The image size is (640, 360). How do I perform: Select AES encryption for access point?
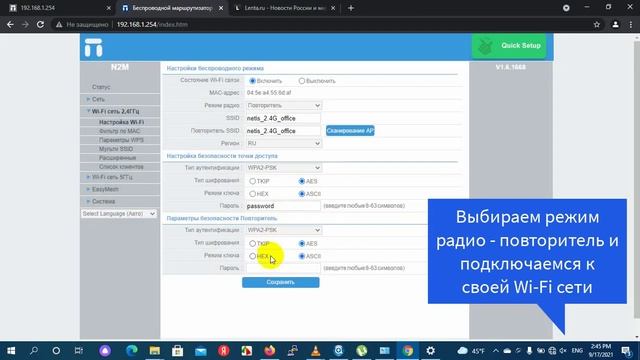click(x=302, y=181)
